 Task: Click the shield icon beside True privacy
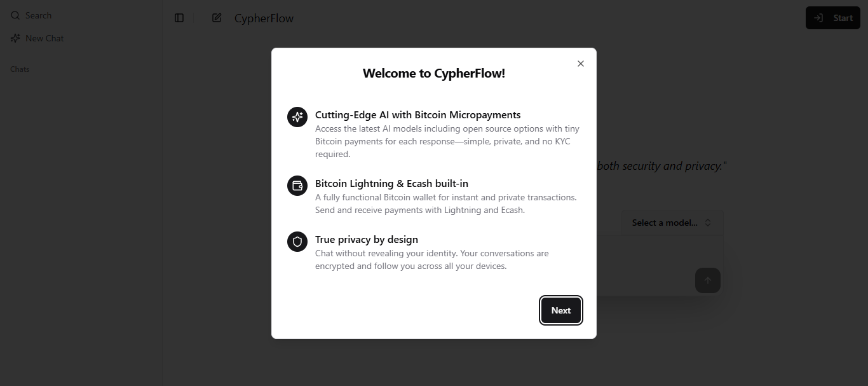point(297,242)
